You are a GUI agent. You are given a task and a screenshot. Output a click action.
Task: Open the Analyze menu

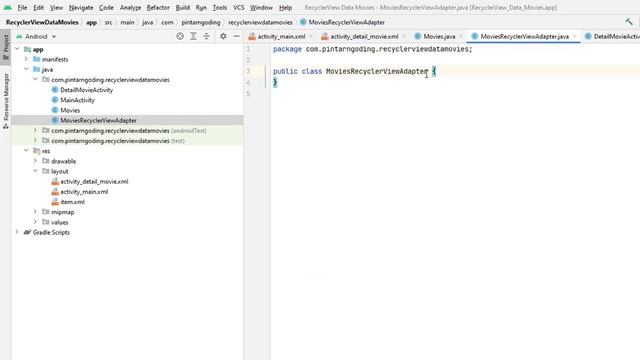coord(130,8)
